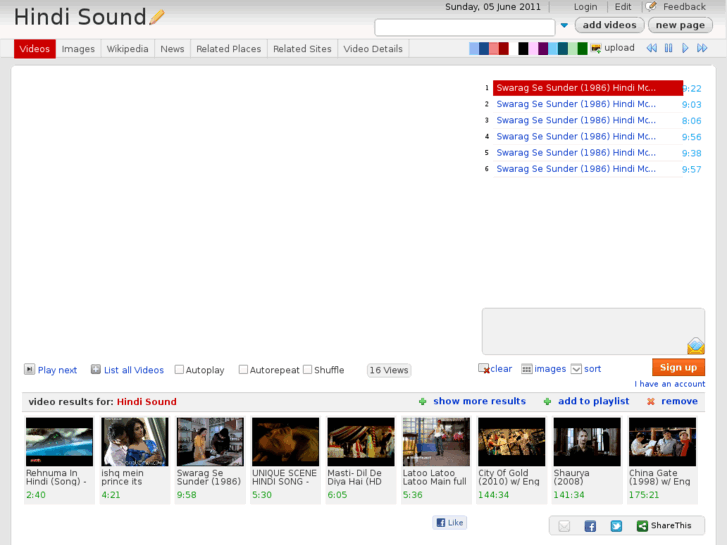Click the play playback button

(685, 48)
